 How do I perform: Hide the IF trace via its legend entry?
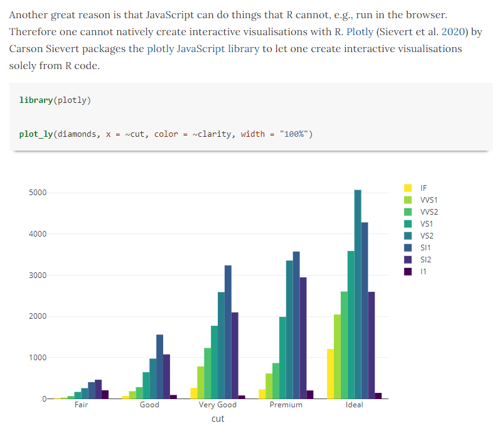coord(408,188)
